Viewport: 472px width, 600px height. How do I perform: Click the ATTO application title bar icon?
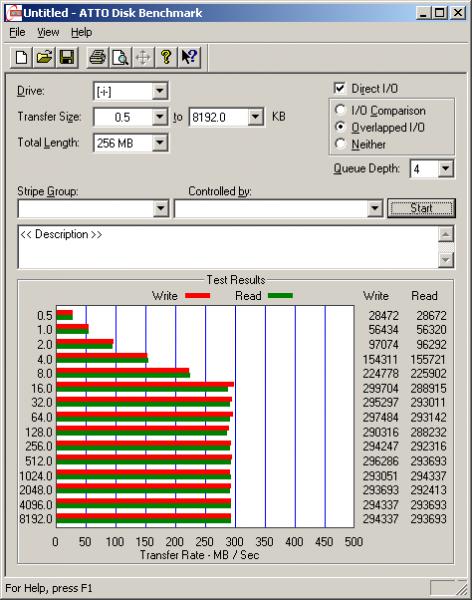click(13, 13)
